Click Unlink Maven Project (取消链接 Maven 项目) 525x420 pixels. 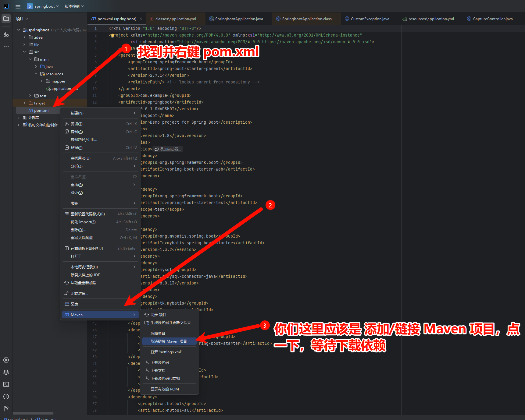click(x=170, y=341)
